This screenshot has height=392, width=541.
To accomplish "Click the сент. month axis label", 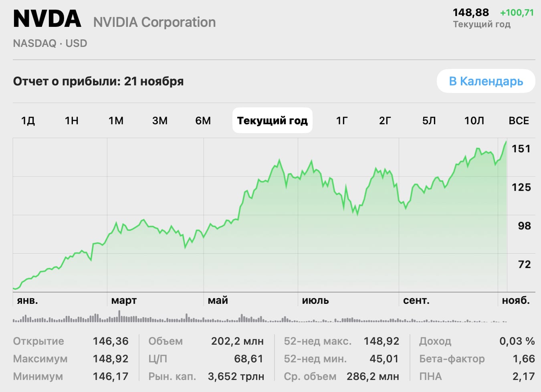I will [416, 300].
